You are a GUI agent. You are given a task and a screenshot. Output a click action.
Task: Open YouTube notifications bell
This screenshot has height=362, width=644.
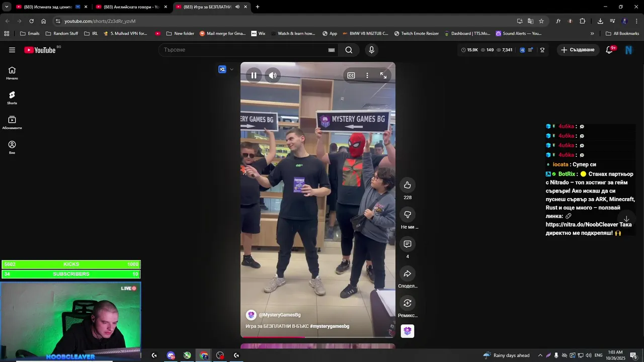609,50
